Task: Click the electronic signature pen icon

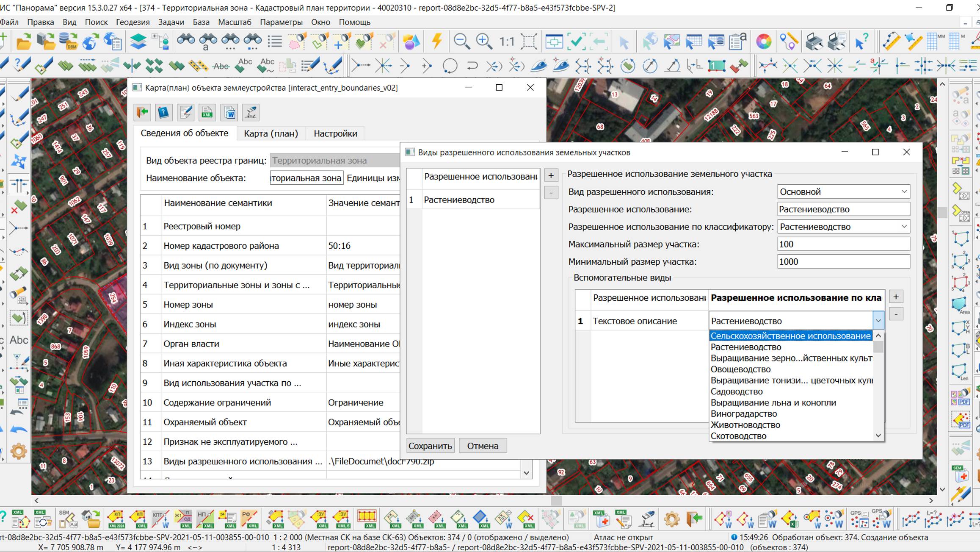Action: pos(251,113)
